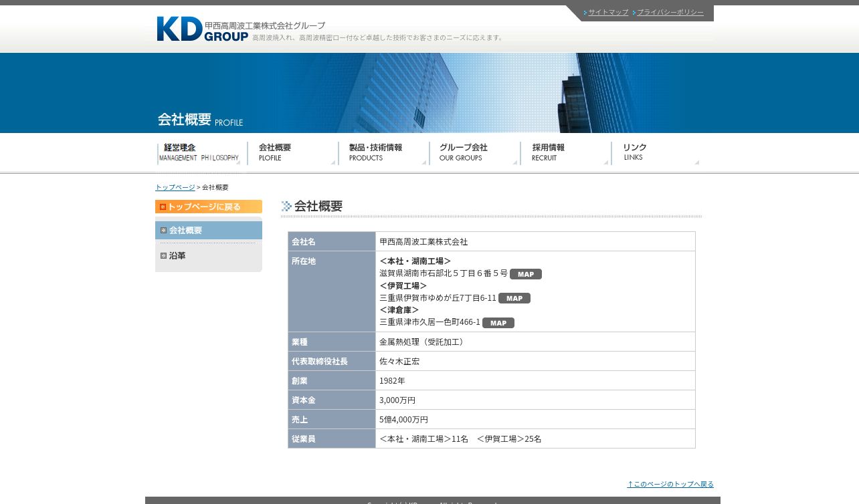Click the 会社概要 section heading
Screen dimensions: 859x504
[318, 207]
